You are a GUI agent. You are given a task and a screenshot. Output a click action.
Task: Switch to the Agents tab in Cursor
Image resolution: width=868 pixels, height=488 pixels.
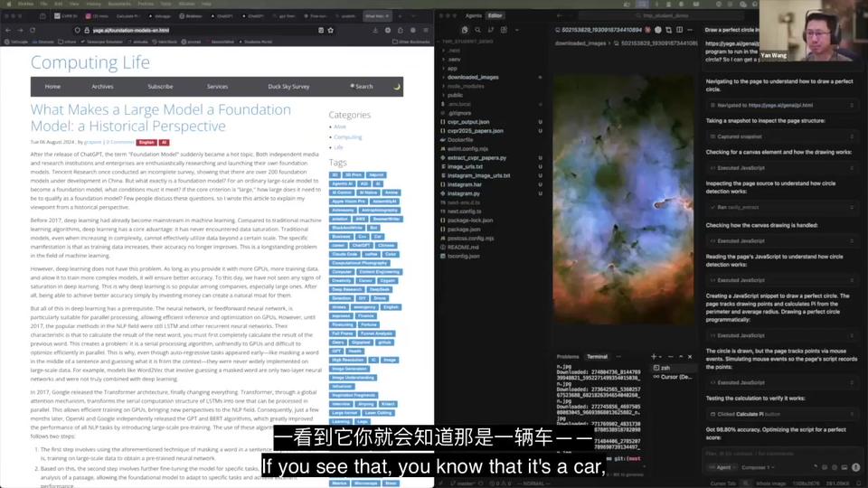(x=473, y=15)
